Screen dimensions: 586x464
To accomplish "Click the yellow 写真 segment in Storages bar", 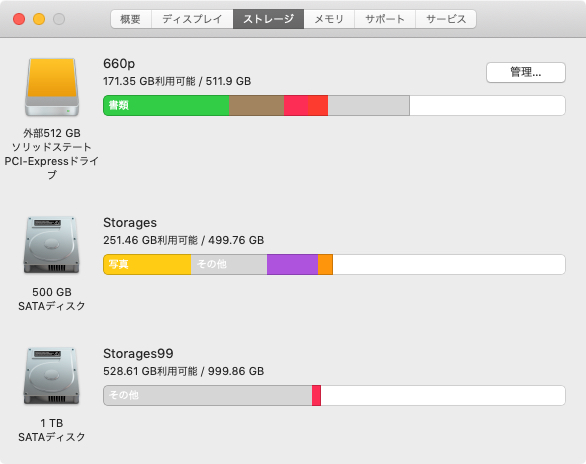I will [147, 265].
